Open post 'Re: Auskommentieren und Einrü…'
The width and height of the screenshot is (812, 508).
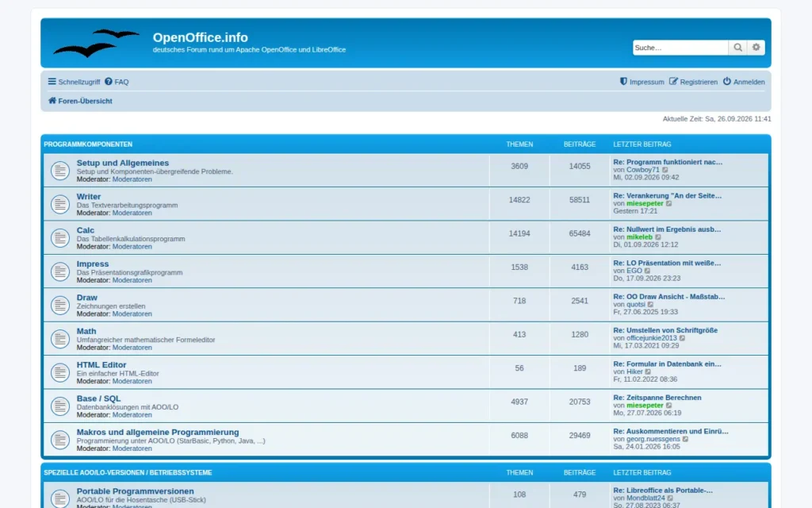pos(671,432)
